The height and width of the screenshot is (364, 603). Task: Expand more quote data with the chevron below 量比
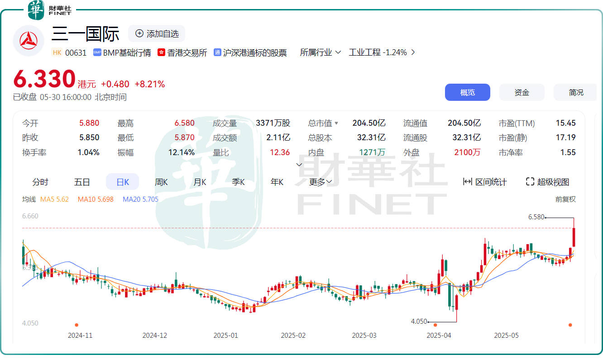point(299,165)
